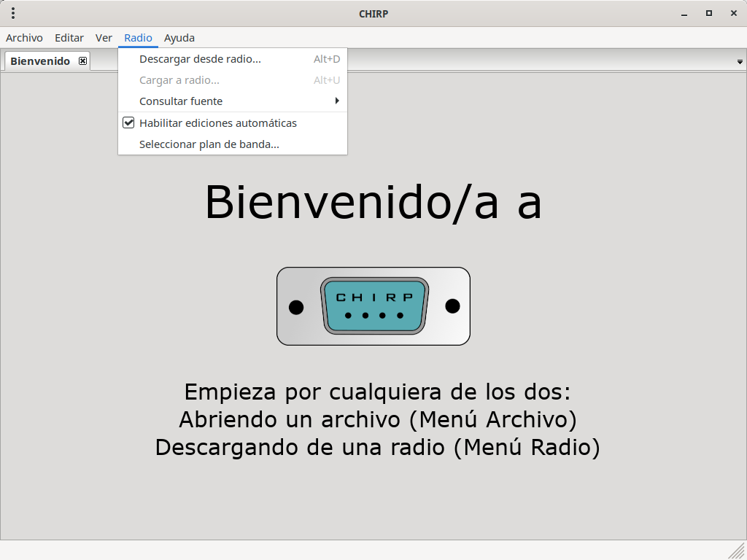Viewport: 747px width, 560px height.
Task: Switch to the Bienvenido tab
Action: coord(40,61)
